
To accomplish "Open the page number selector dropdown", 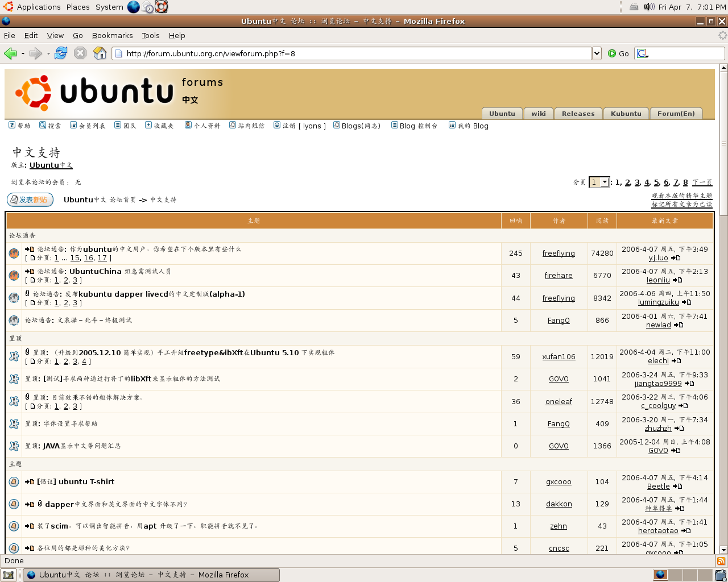I will coord(599,182).
